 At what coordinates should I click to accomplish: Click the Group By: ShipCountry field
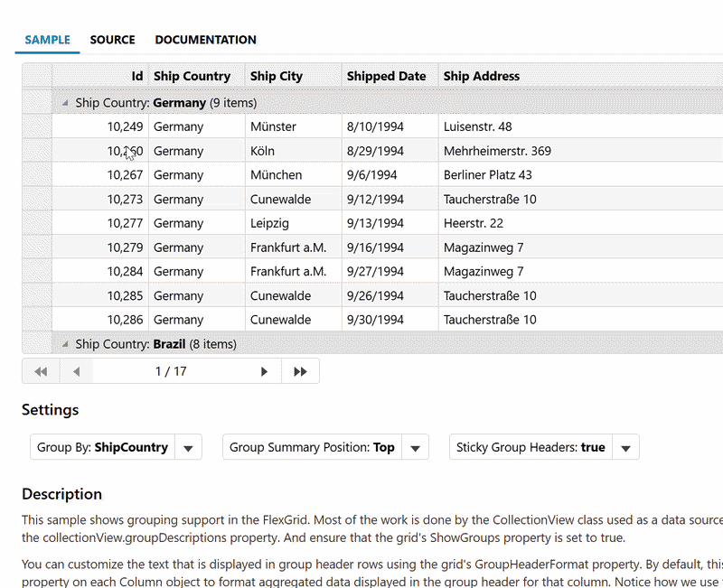coord(102,447)
